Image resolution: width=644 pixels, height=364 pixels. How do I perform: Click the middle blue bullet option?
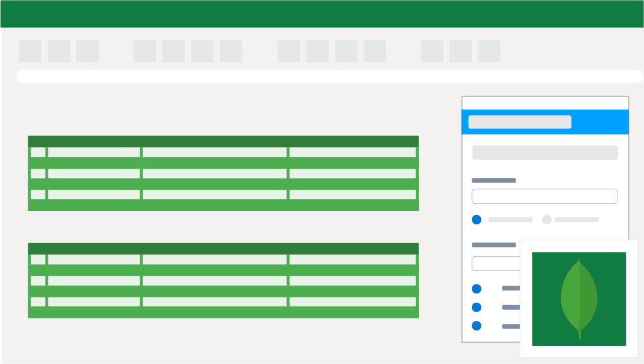point(476,307)
